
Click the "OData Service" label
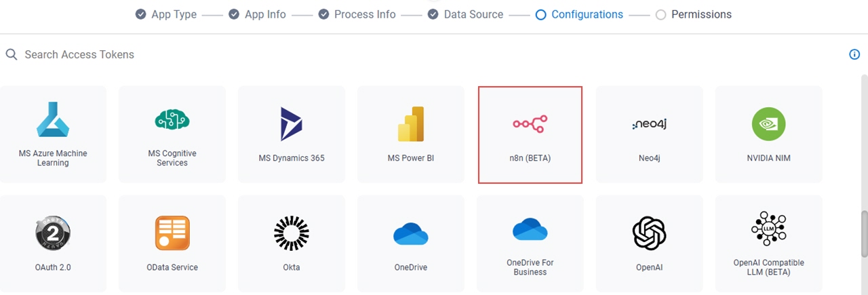pyautogui.click(x=172, y=267)
